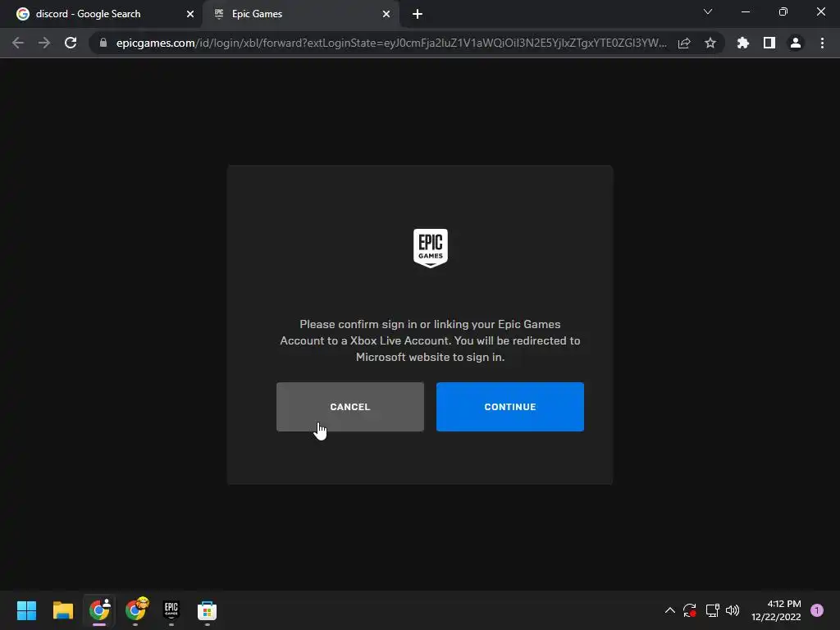Open the Chrome profile menu
The width and height of the screenshot is (840, 630).
[x=796, y=43]
